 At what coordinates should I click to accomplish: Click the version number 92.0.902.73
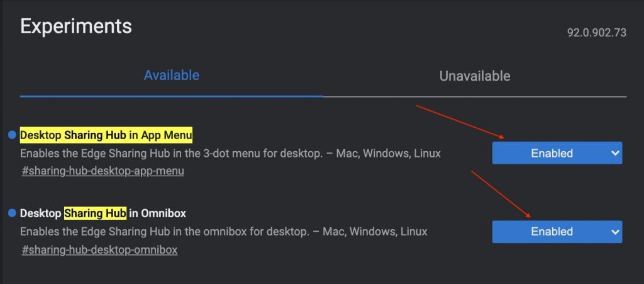pyautogui.click(x=597, y=33)
